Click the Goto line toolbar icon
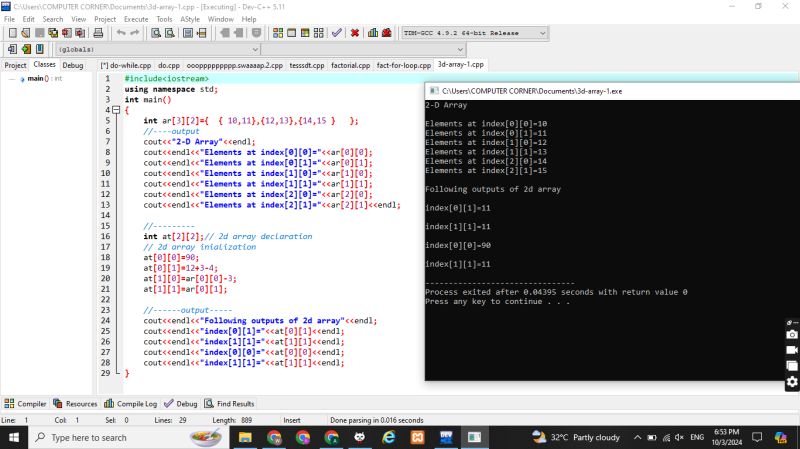Viewport: 800px width, 449px height. 202,33
